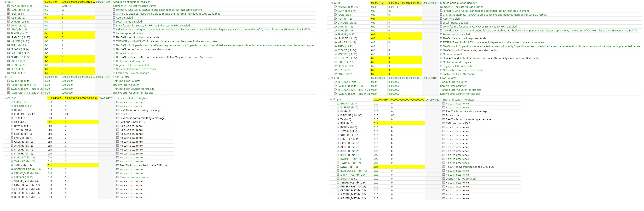This screenshot has height=211, width=644.
Task: Click the ECR register icon in right panel
Action: (x=332, y=78)
